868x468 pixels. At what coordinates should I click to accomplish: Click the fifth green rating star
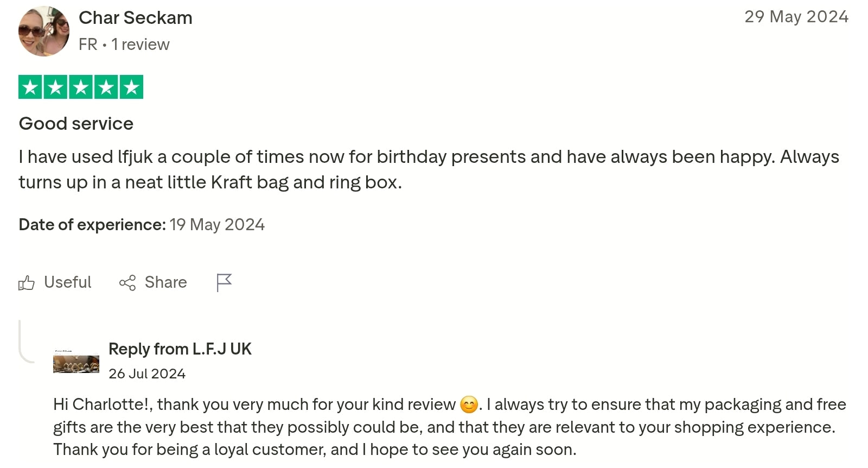131,87
